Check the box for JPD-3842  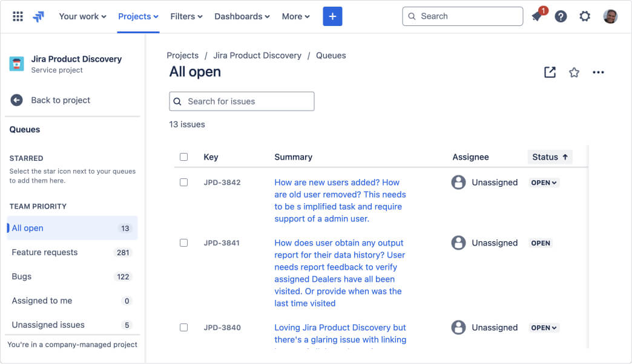coord(184,183)
